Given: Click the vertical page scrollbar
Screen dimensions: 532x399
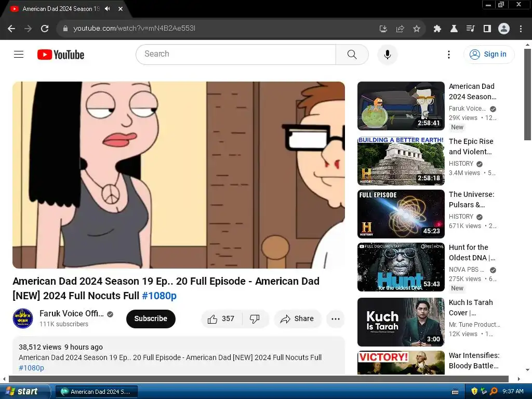Looking at the screenshot, I should point(527,95).
